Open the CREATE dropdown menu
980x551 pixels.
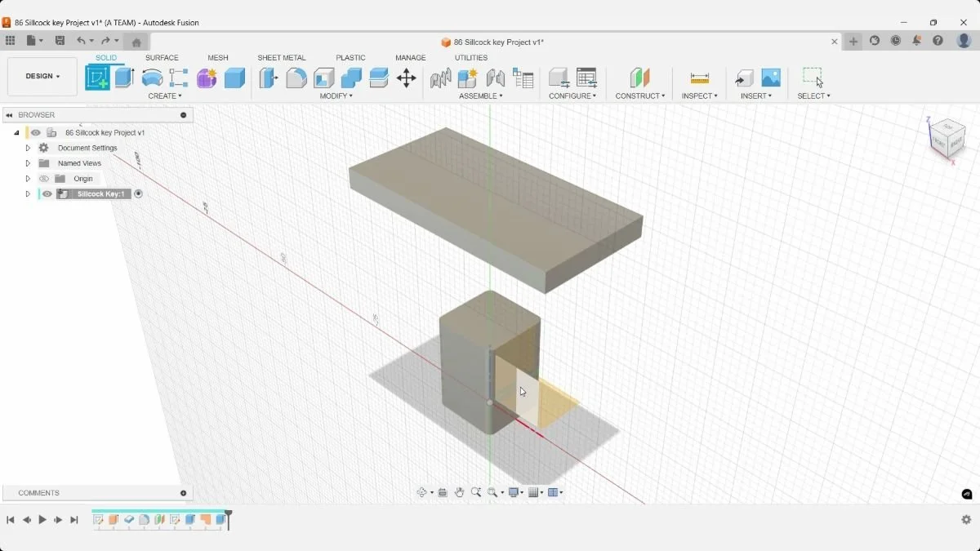tap(165, 96)
